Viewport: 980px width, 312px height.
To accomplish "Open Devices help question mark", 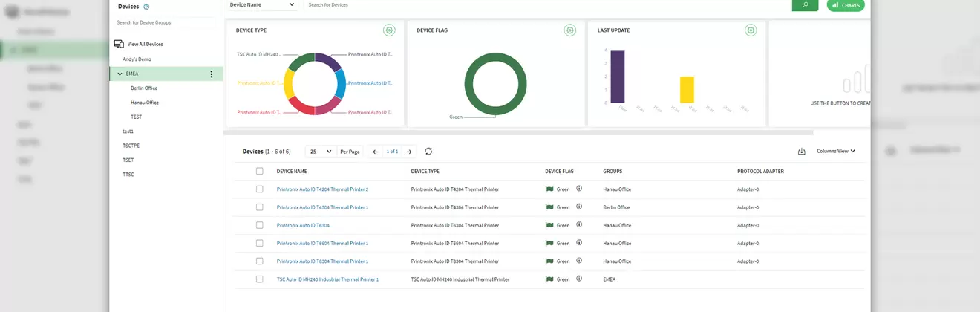I will pos(146,7).
